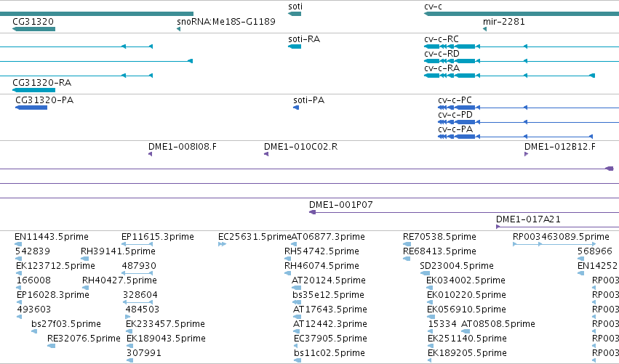Select the CG31320-RA transcript bar
This screenshot has width=619, height=364.
[34, 90]
